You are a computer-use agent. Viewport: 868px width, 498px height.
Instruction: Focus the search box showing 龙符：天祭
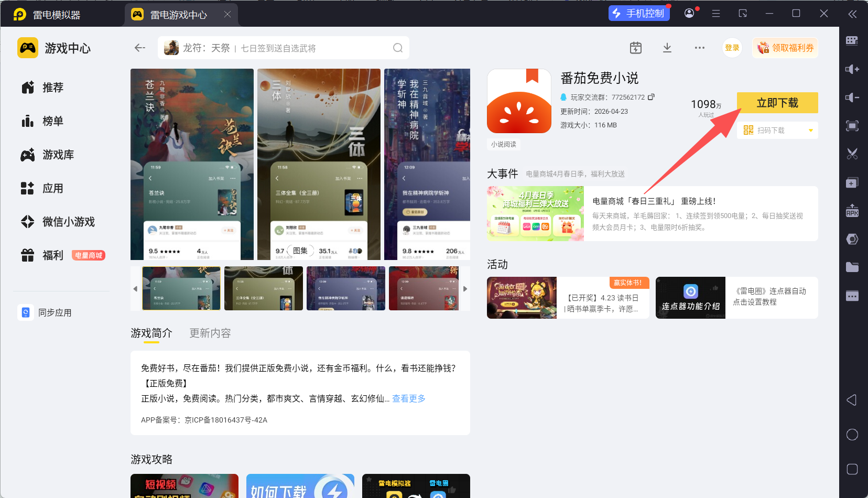point(284,48)
